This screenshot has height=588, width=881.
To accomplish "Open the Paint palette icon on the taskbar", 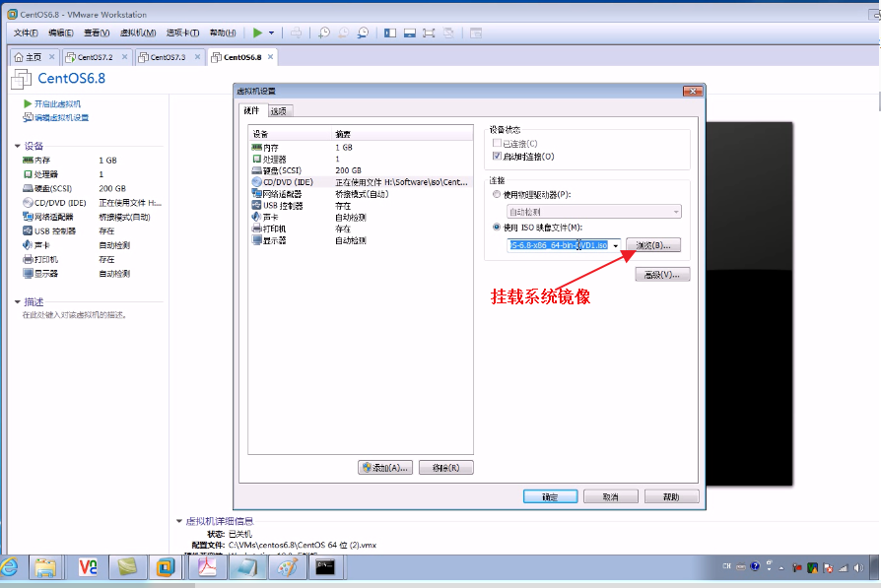I will [x=288, y=567].
